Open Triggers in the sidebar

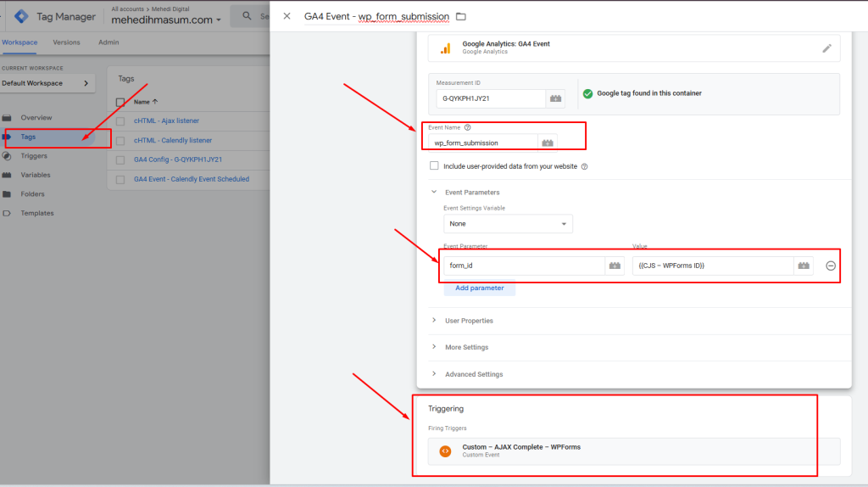coord(34,155)
